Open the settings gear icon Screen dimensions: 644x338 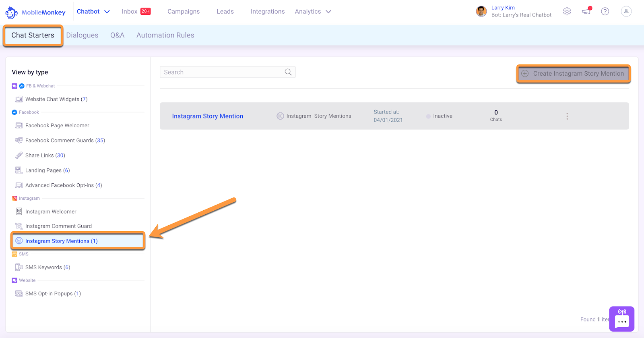tap(567, 11)
